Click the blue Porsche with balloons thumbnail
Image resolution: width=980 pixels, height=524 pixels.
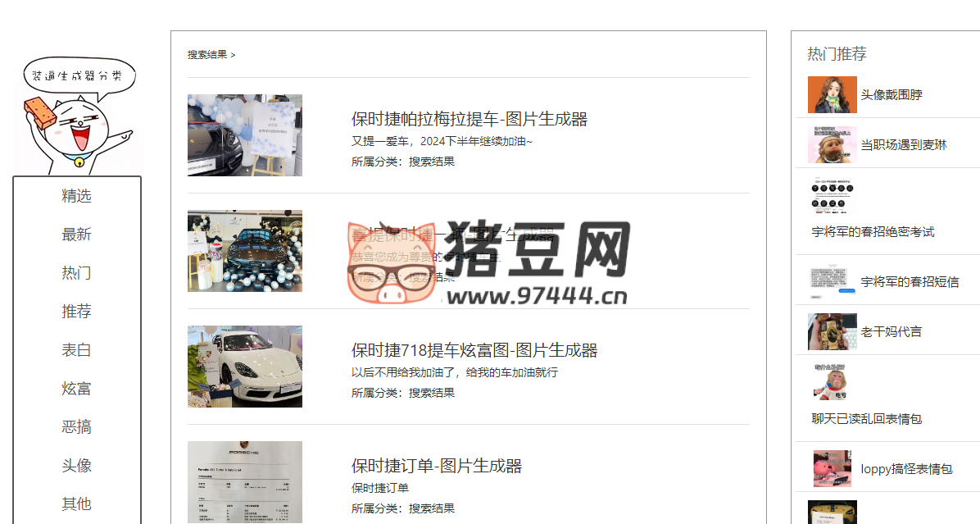pos(245,251)
